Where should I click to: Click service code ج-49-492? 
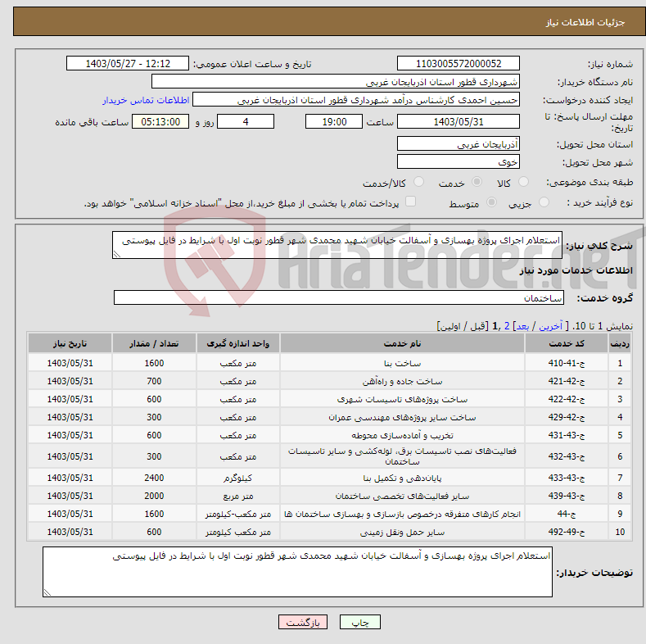[567, 533]
